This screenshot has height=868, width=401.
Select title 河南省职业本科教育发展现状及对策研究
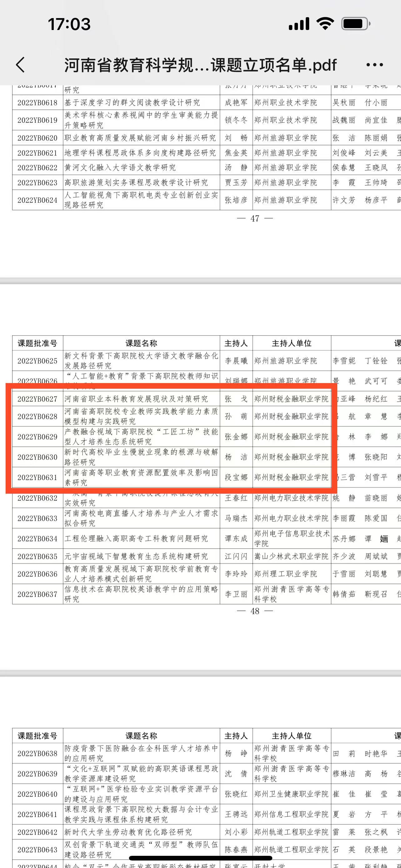pyautogui.click(x=136, y=399)
